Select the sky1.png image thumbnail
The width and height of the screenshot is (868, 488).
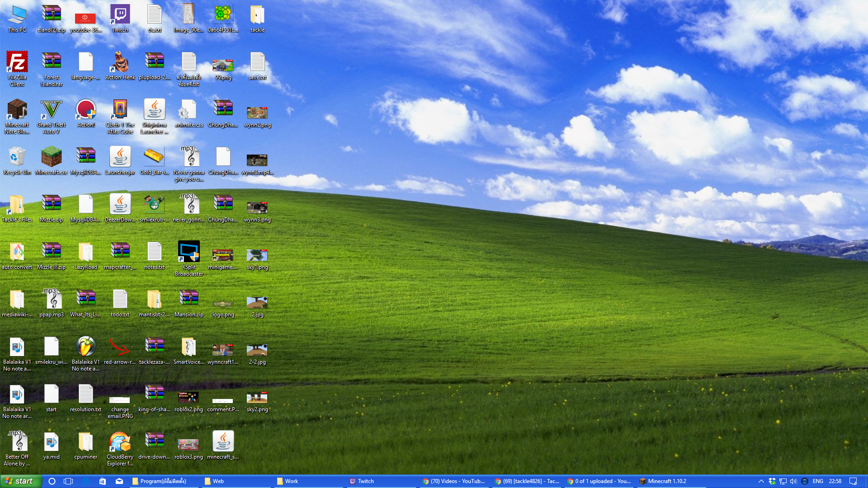coord(258,258)
